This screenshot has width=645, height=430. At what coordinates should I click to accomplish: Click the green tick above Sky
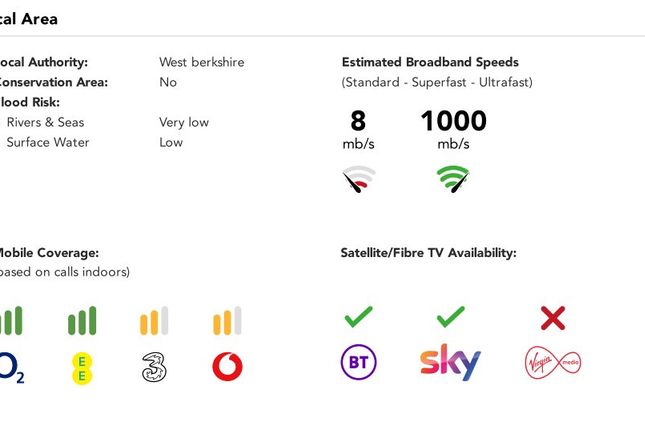451,317
